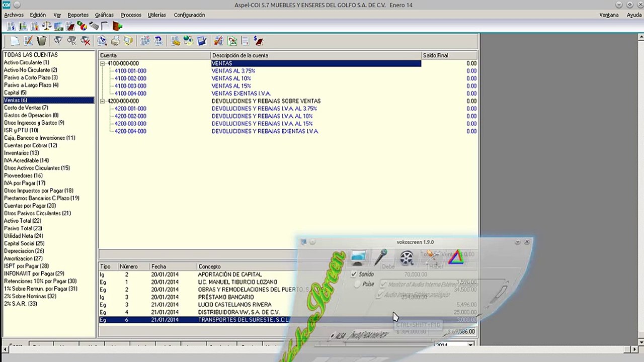
Task: Select the Pulse radio button
Action: point(357,285)
